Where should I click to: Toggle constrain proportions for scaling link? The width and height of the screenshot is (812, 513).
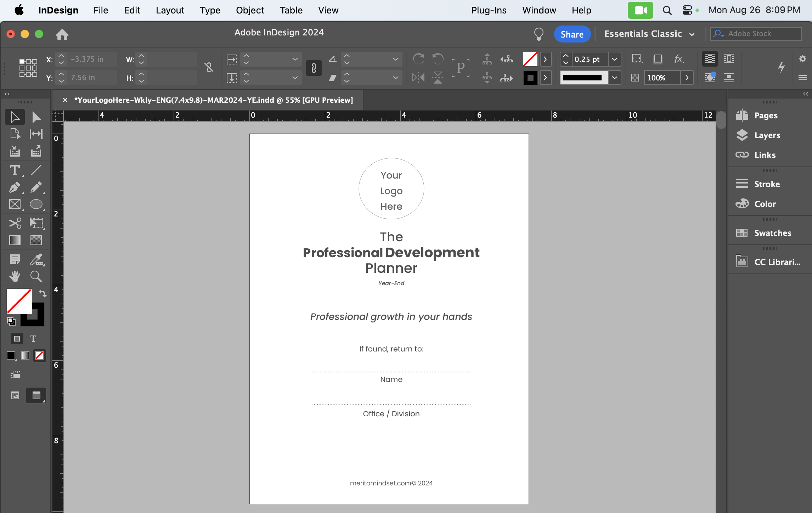tap(314, 68)
